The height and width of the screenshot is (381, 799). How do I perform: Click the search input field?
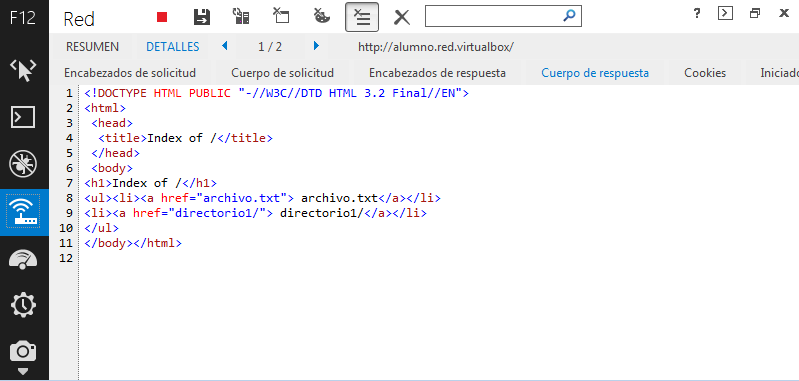point(493,16)
